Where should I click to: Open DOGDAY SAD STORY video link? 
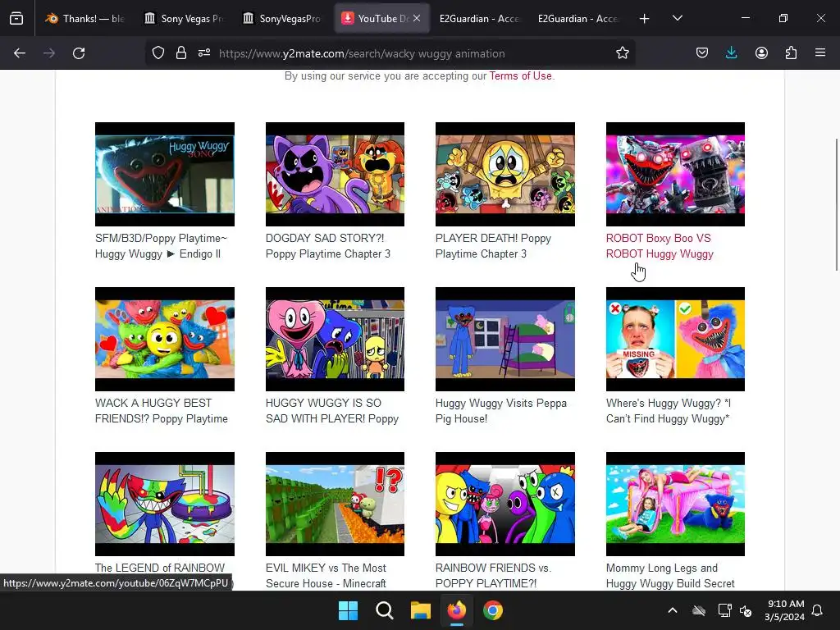[328, 246]
